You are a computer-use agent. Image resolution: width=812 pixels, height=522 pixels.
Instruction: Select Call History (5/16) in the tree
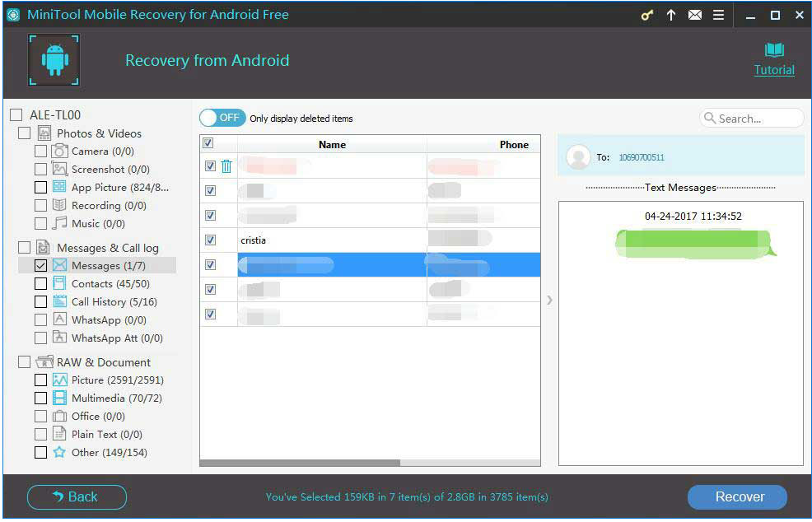pyautogui.click(x=114, y=302)
